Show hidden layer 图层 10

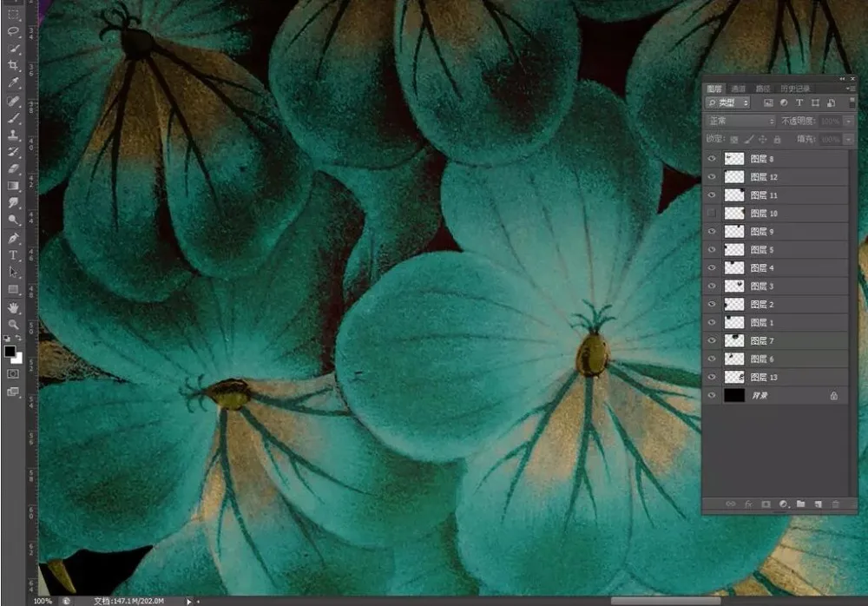[x=712, y=214]
